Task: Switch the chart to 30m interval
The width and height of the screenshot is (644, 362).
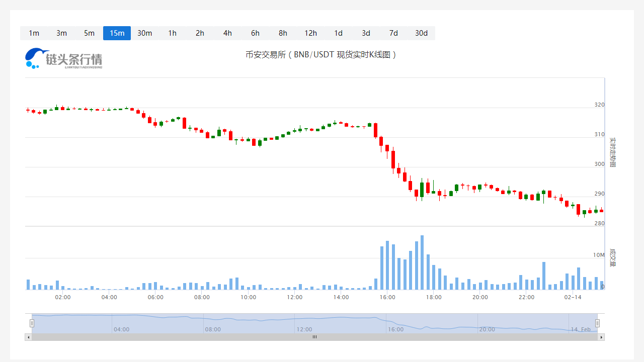Action: click(x=144, y=33)
